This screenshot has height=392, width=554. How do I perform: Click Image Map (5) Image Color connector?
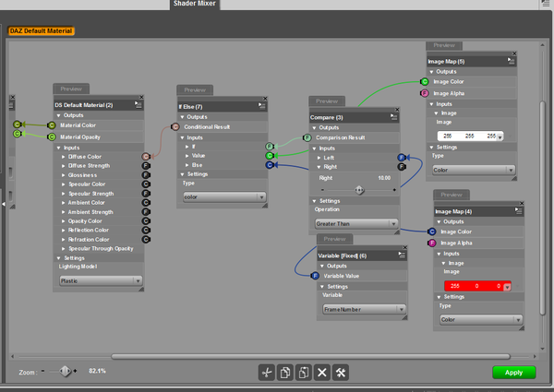[425, 82]
